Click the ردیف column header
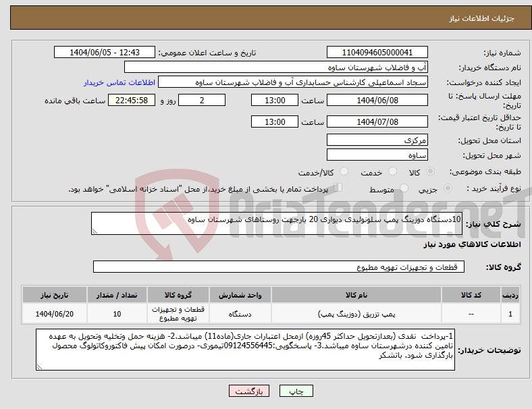This screenshot has height=409, width=532. tap(510, 295)
